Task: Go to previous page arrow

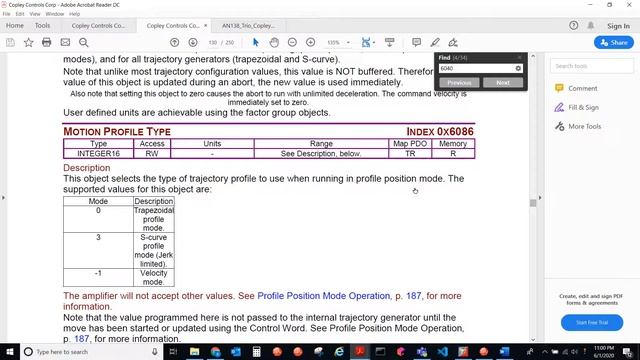Action: [x=174, y=42]
